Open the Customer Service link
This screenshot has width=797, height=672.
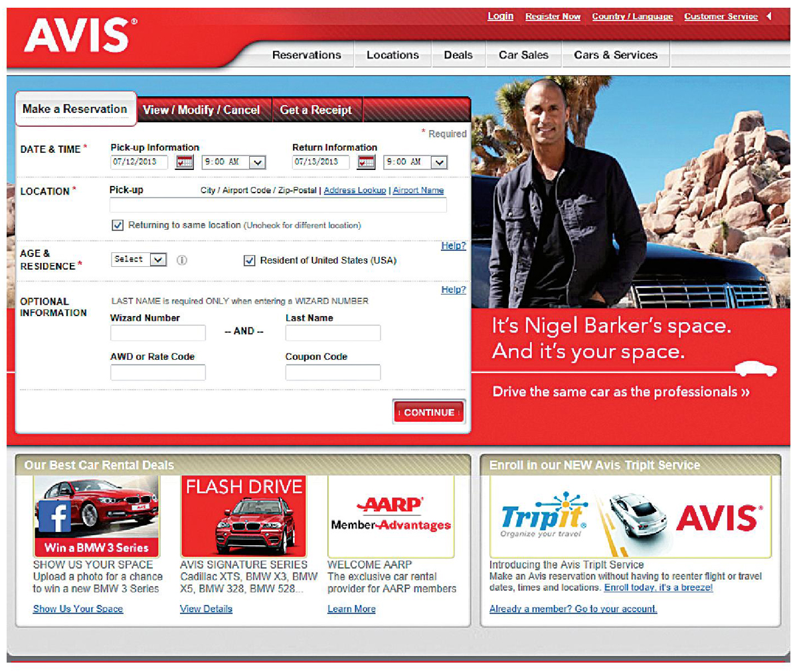tap(721, 17)
